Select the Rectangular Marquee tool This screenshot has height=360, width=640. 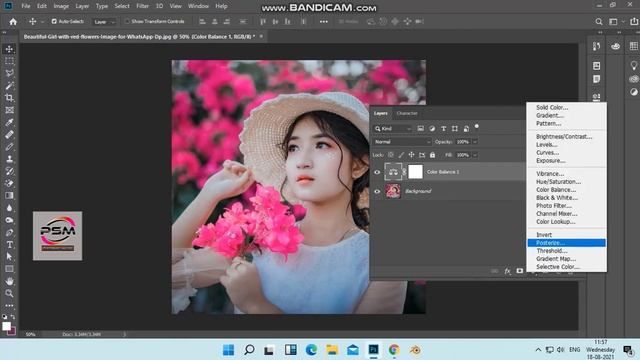coord(9,61)
